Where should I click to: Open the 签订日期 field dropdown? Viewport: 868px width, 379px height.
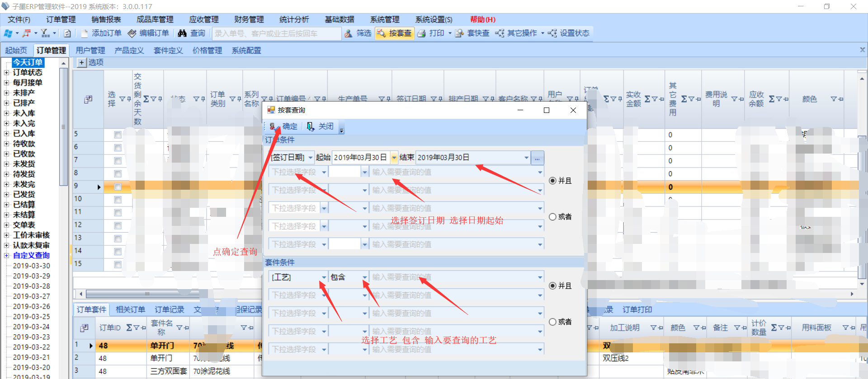click(311, 158)
